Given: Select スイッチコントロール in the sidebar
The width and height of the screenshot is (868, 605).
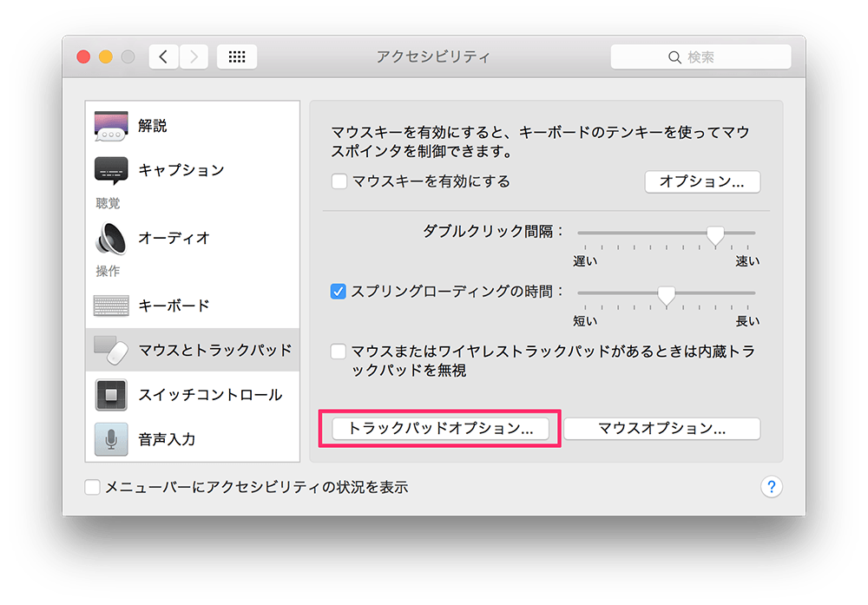Looking at the screenshot, I should [193, 395].
